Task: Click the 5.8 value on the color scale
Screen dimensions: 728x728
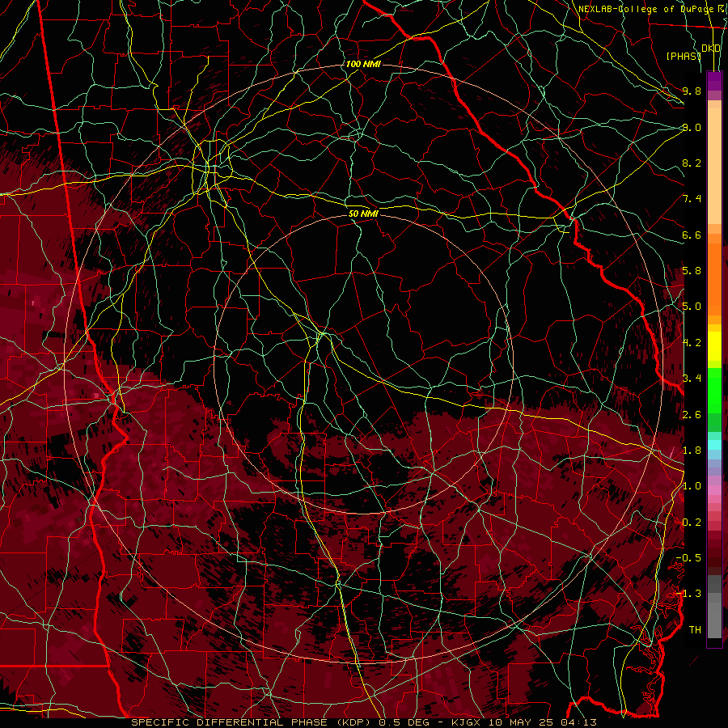Action: [x=692, y=271]
